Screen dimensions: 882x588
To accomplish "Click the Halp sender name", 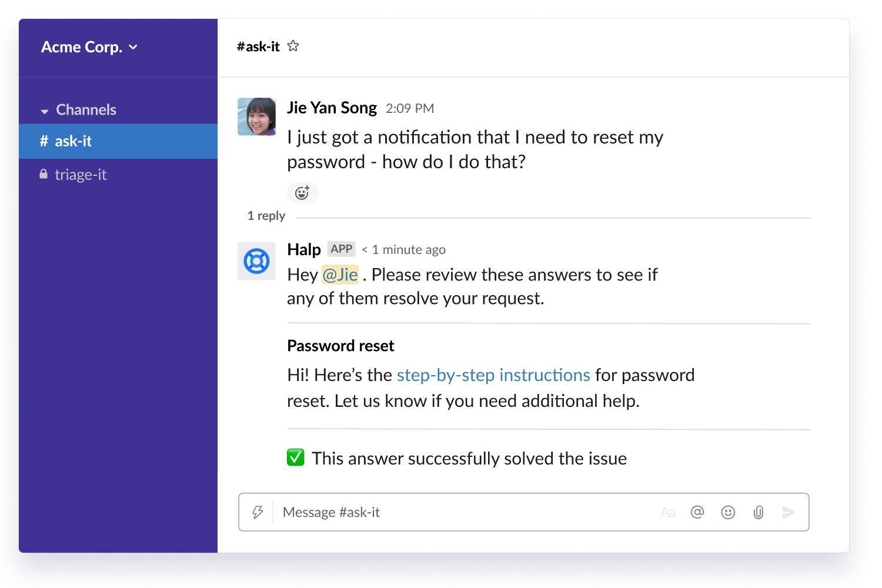I will point(303,249).
